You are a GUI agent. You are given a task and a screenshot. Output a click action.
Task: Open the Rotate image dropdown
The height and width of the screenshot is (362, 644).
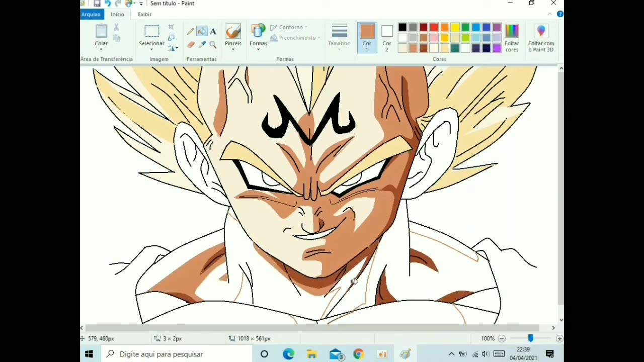pos(173,48)
